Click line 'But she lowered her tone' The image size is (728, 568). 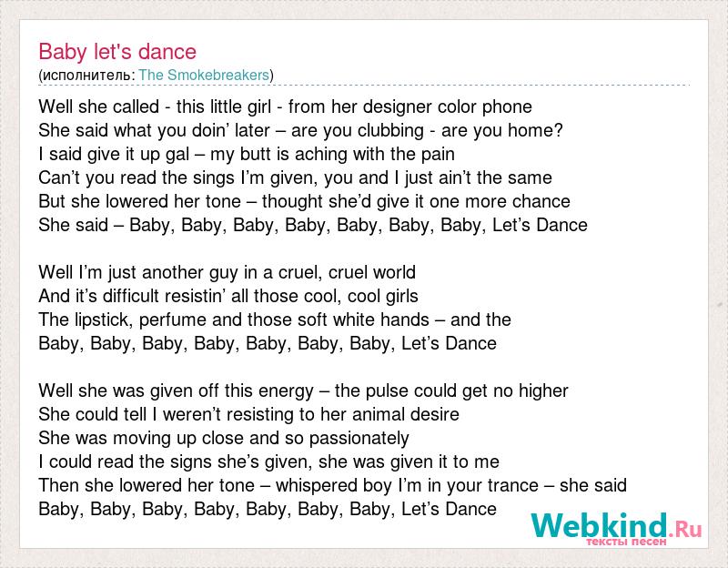304,201
